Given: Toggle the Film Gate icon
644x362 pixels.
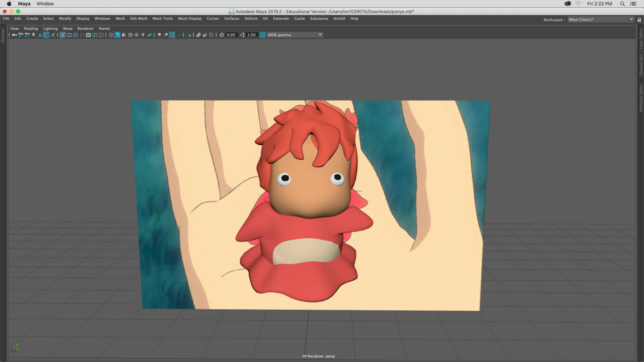Looking at the screenshot, I should (x=69, y=35).
